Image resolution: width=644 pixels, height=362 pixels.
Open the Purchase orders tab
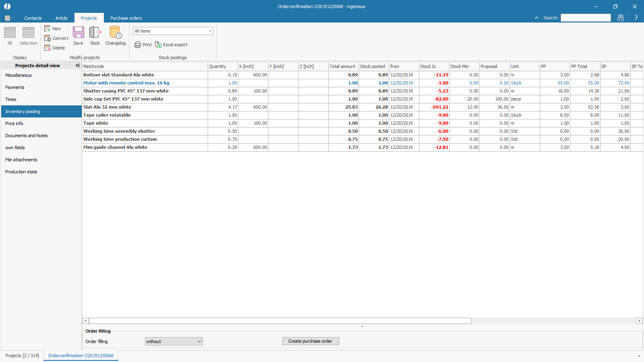126,18
